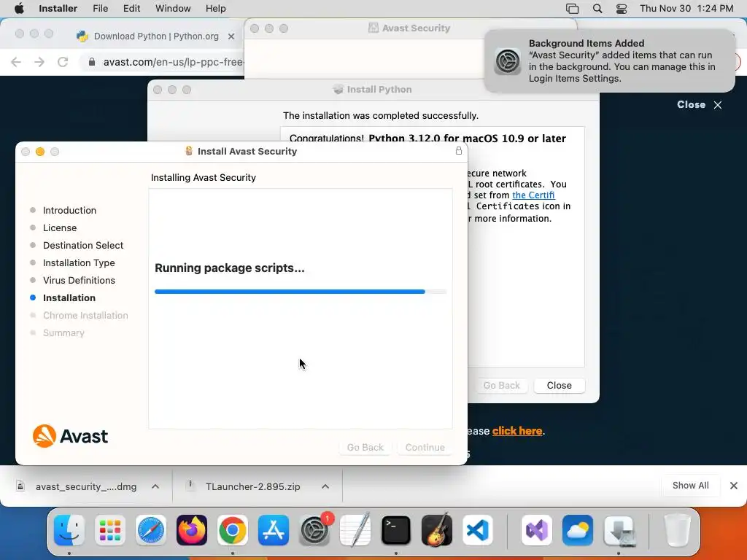
Task: Minimize the Install Avast Security window
Action: (40, 152)
